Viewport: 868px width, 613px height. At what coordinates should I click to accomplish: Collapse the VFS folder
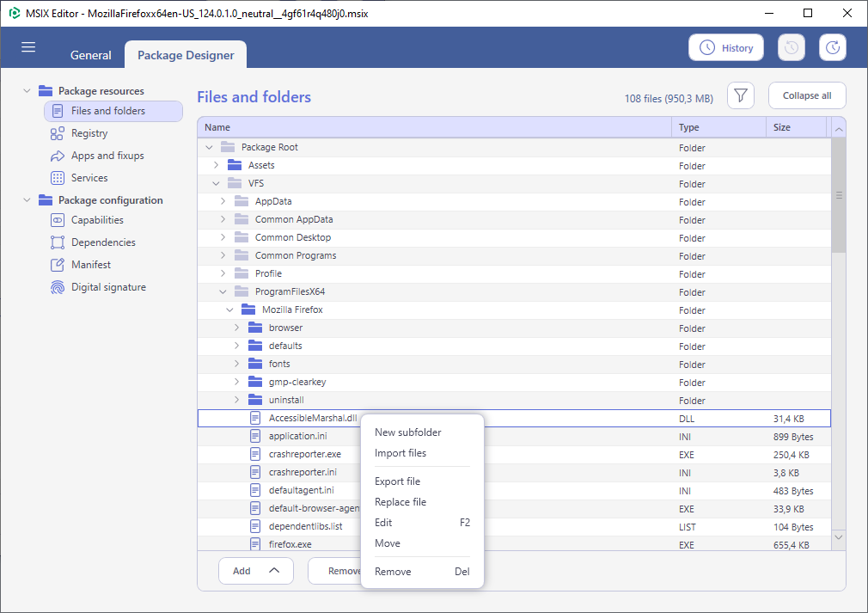tap(216, 183)
